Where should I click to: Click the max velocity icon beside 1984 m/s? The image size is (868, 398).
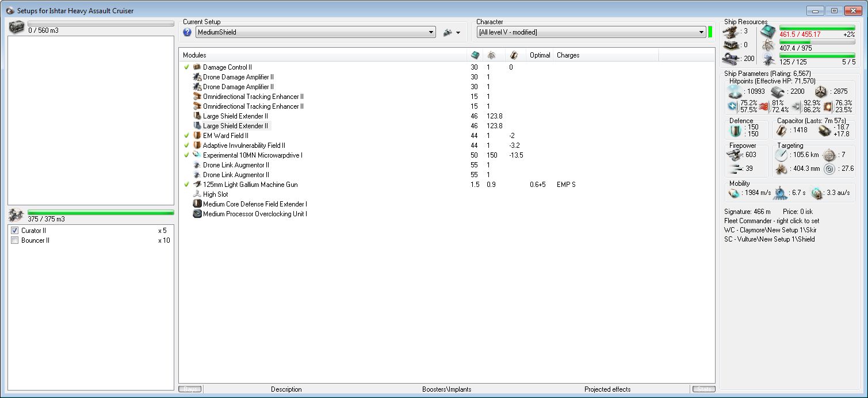(733, 193)
